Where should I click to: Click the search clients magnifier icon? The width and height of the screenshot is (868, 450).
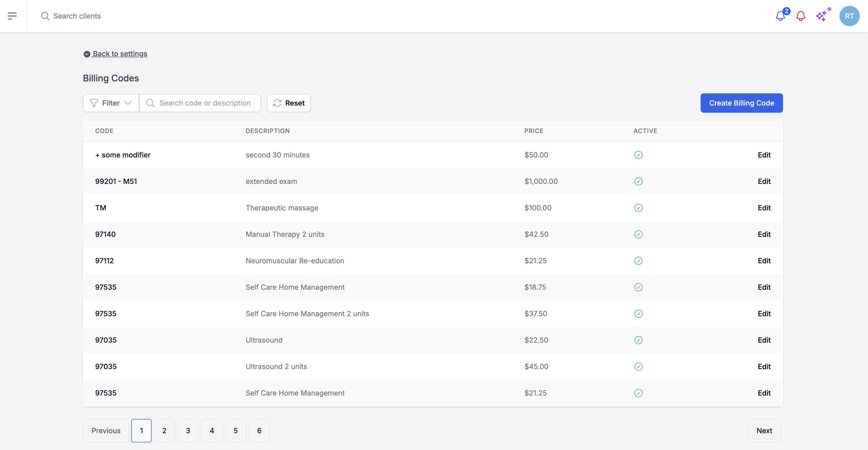45,16
